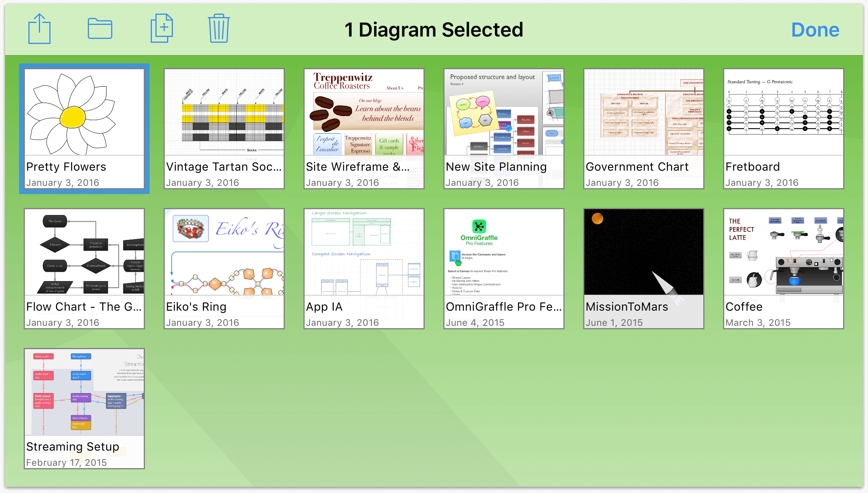Image resolution: width=868 pixels, height=493 pixels.
Task: Open the folder organizer icon
Action: (x=99, y=29)
